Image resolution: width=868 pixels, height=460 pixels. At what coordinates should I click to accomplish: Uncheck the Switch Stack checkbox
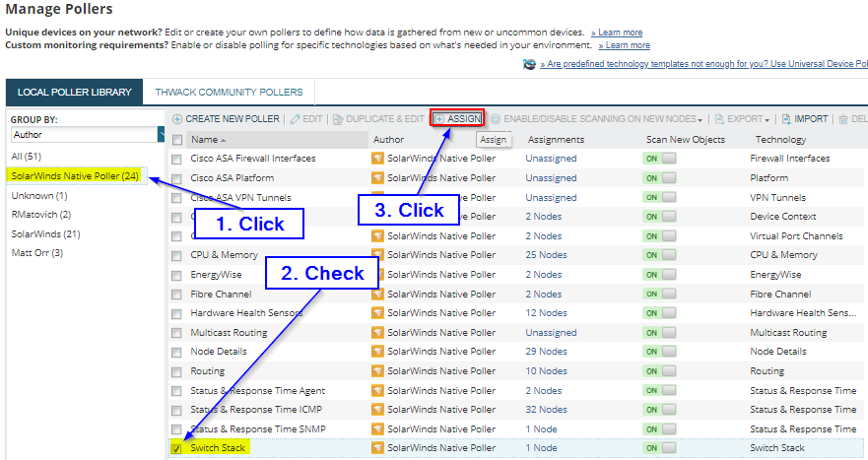click(x=176, y=448)
